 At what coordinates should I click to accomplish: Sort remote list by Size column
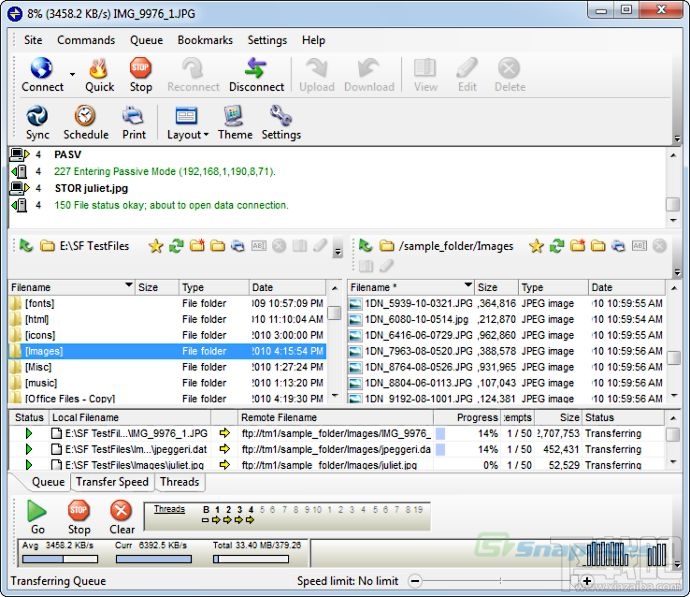[x=496, y=287]
